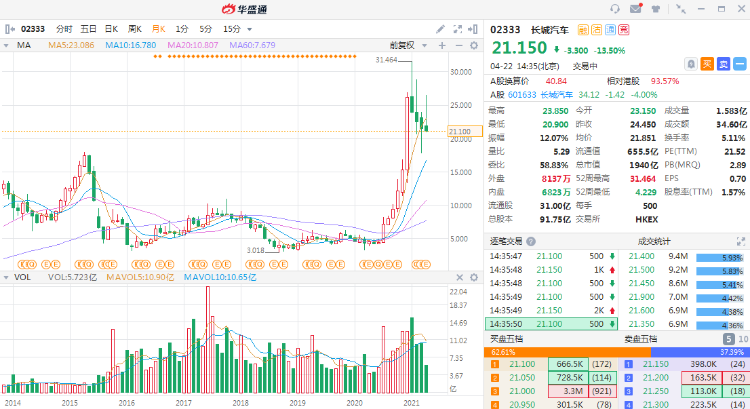This screenshot has width=750, height=409.
Task: Select 5-level order book depth
Action: pyautogui.click(x=728, y=339)
